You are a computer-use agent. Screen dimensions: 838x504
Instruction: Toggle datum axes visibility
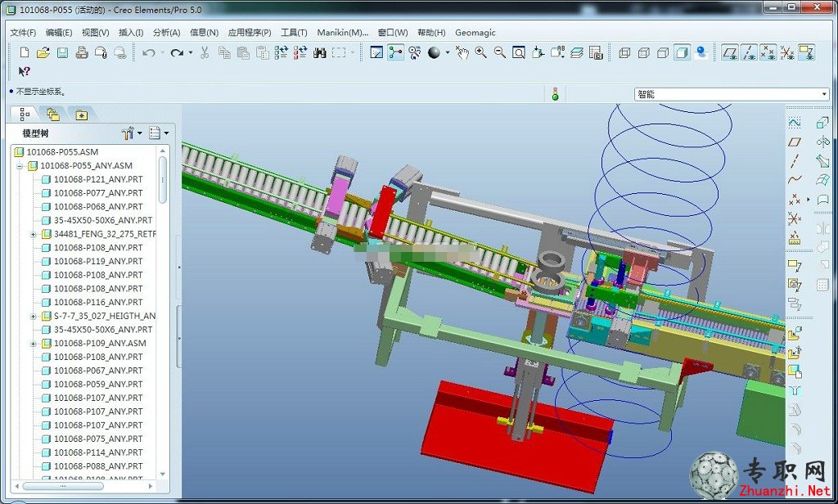tap(750, 52)
